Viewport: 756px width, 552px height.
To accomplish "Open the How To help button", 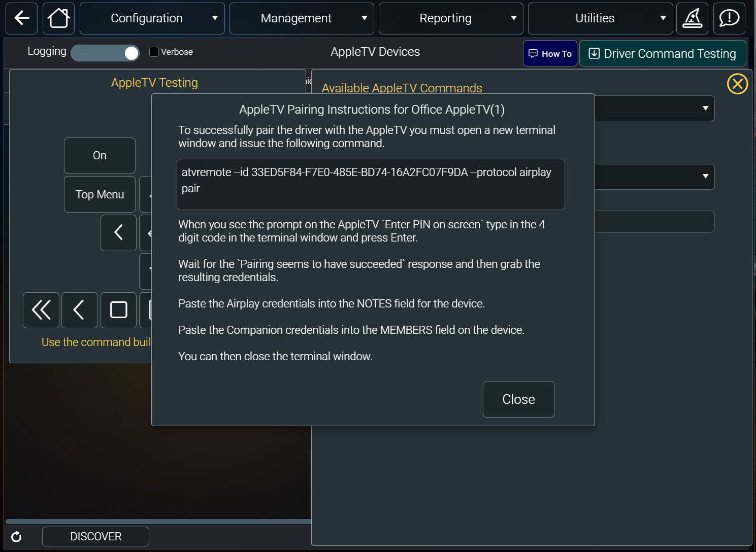I will click(550, 53).
